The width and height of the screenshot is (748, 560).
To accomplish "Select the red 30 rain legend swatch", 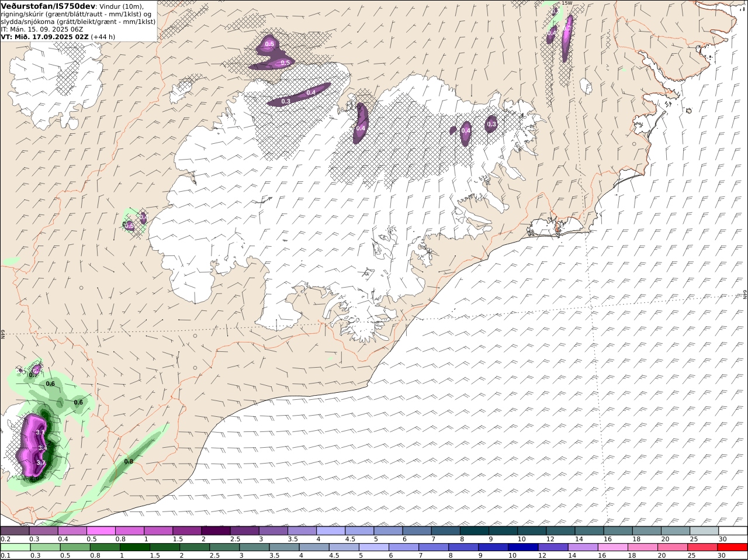I will (733, 547).
